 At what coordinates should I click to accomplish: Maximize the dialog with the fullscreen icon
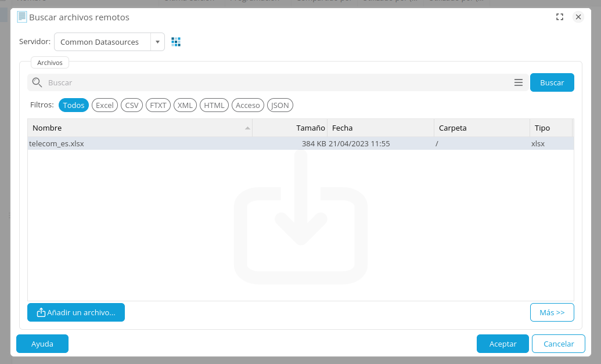[x=560, y=17]
